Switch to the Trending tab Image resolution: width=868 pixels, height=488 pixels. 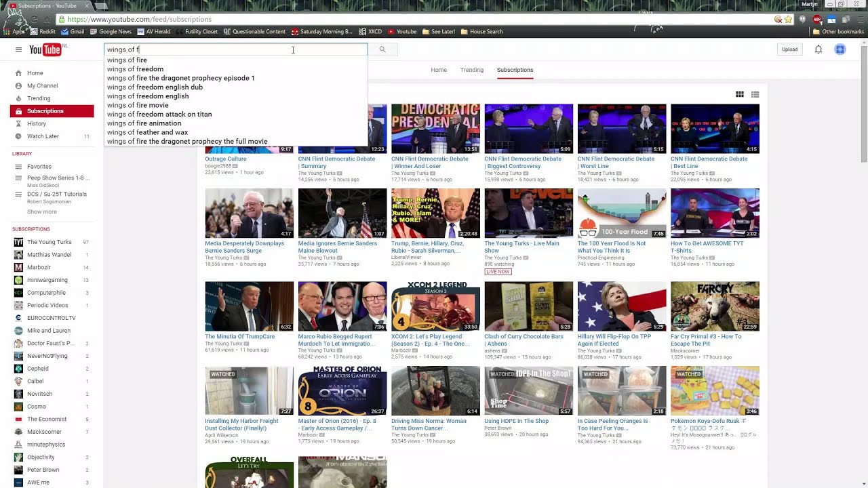coord(472,70)
